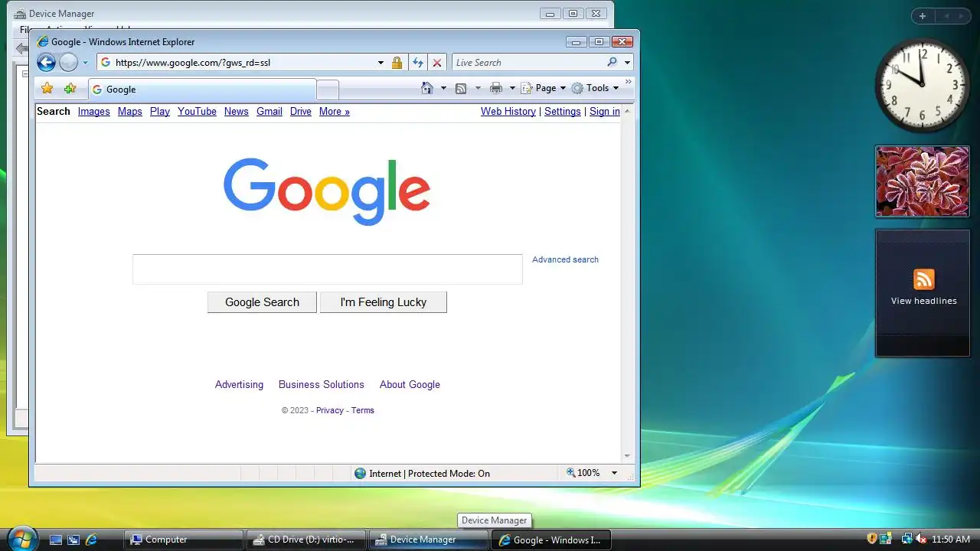Open the Play link in Google nav
980x551 pixels.
tap(160, 111)
